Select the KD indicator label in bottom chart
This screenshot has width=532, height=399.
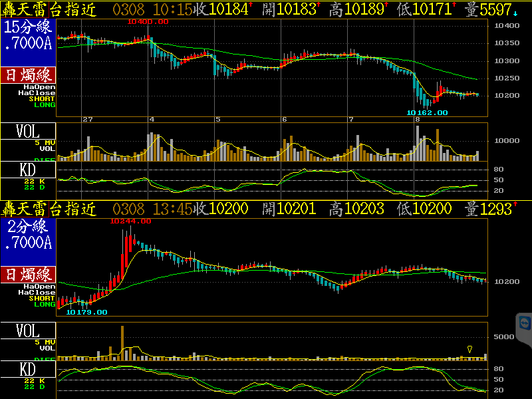point(28,368)
